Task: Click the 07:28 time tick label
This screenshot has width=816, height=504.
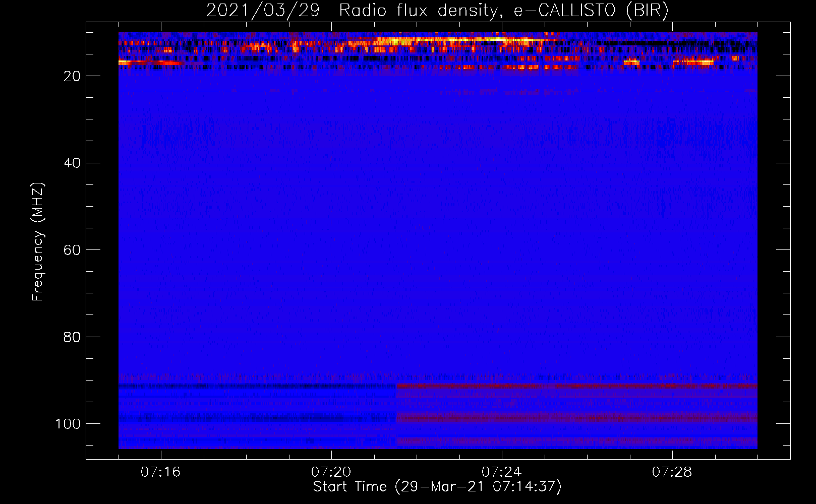Action: tap(672, 472)
